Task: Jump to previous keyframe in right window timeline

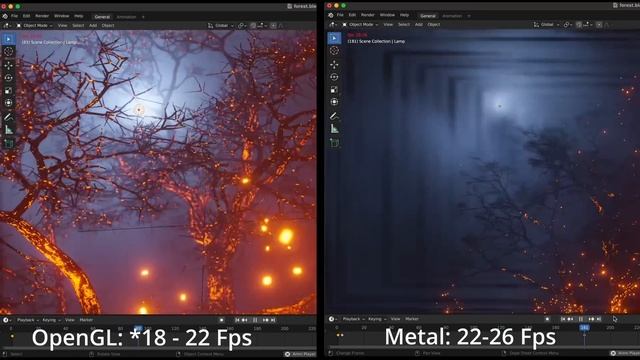Action: point(571,319)
